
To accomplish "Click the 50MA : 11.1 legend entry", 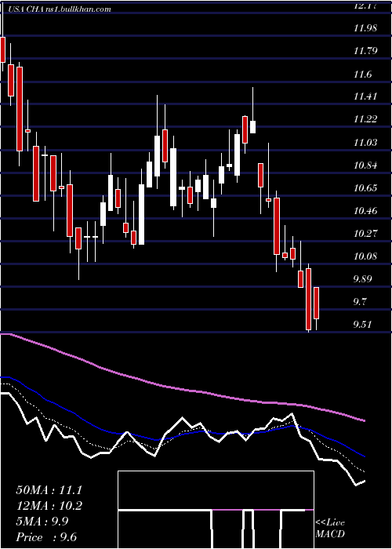I will click(x=49, y=490).
